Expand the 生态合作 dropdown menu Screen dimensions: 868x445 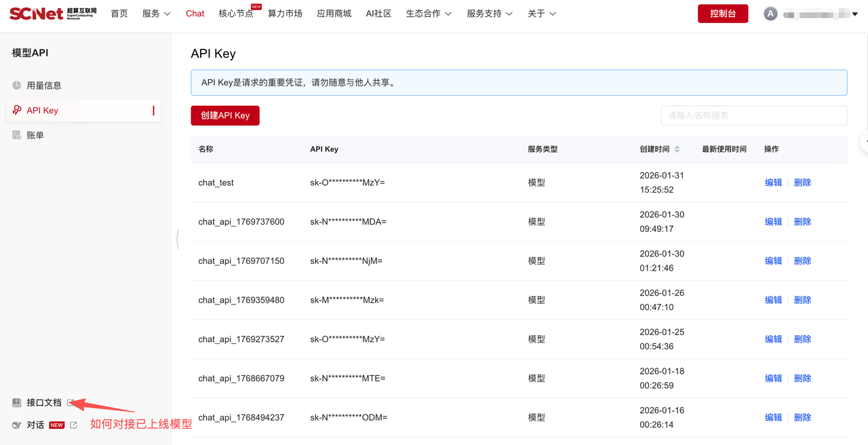(429, 14)
